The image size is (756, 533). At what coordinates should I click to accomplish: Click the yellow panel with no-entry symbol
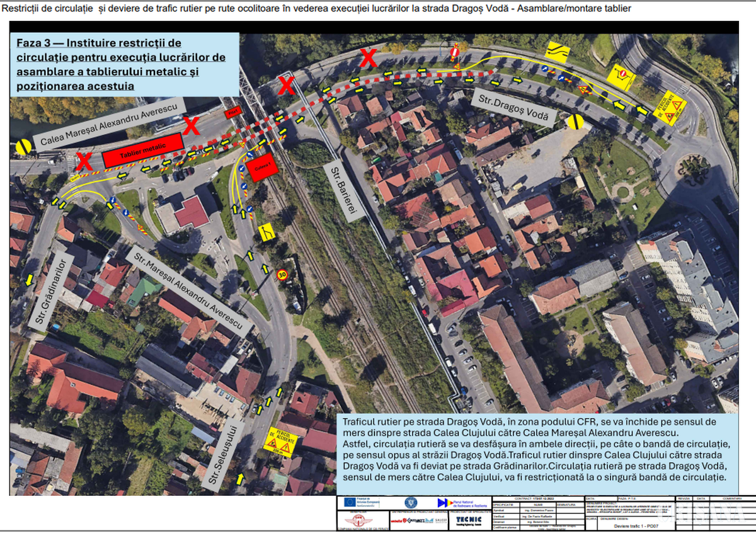[619, 74]
